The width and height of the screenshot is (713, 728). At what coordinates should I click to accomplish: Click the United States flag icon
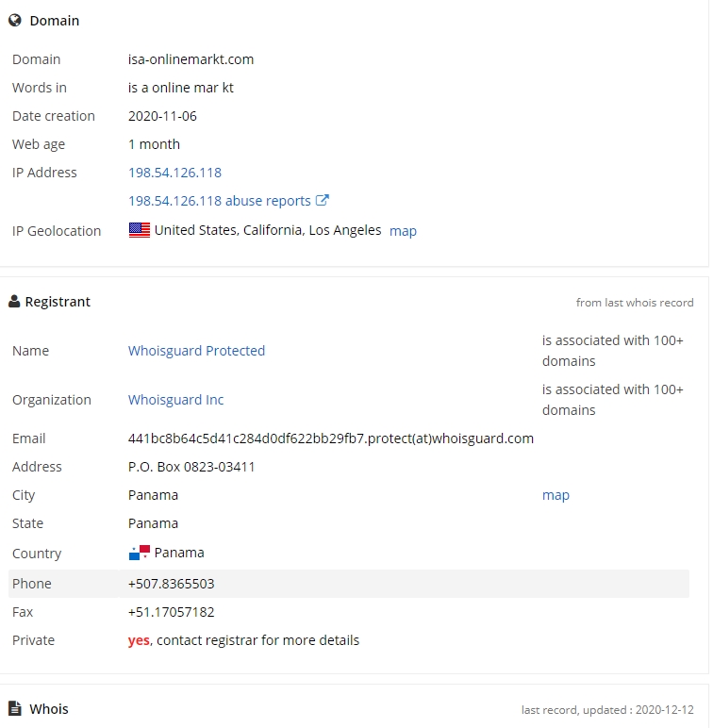click(140, 230)
